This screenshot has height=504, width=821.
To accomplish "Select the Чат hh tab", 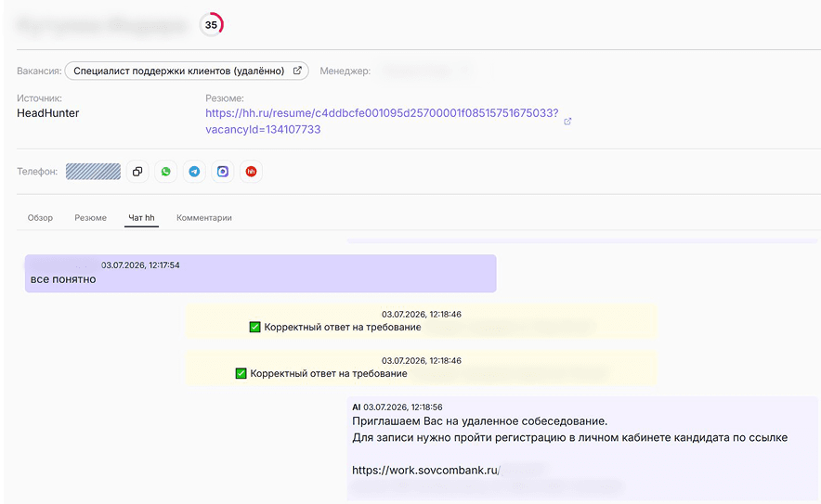I will coord(141,218).
